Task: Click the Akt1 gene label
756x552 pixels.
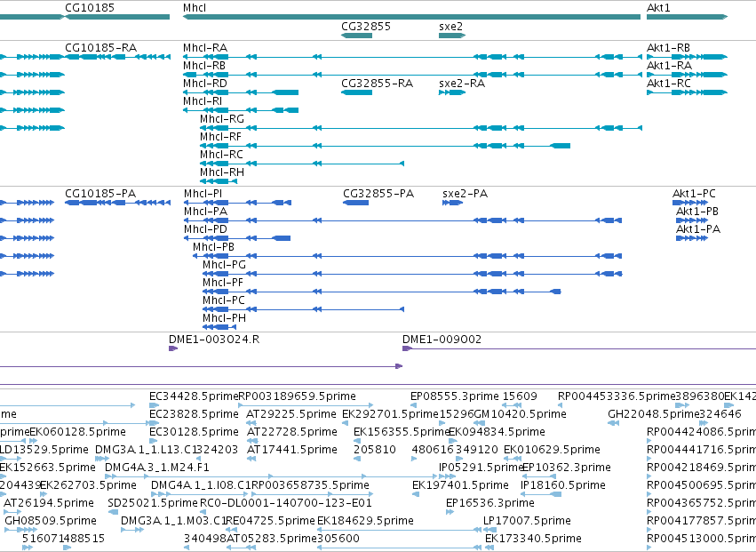Action: click(x=658, y=8)
